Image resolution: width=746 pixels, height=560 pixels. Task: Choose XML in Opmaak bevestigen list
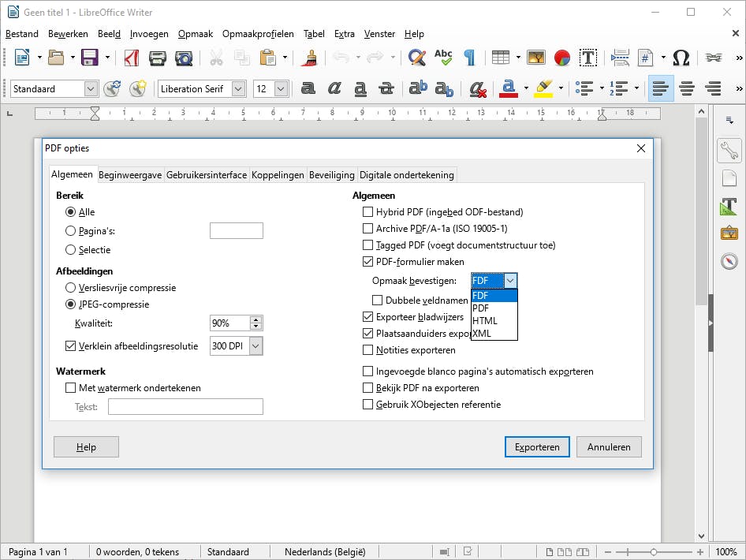[x=494, y=334]
